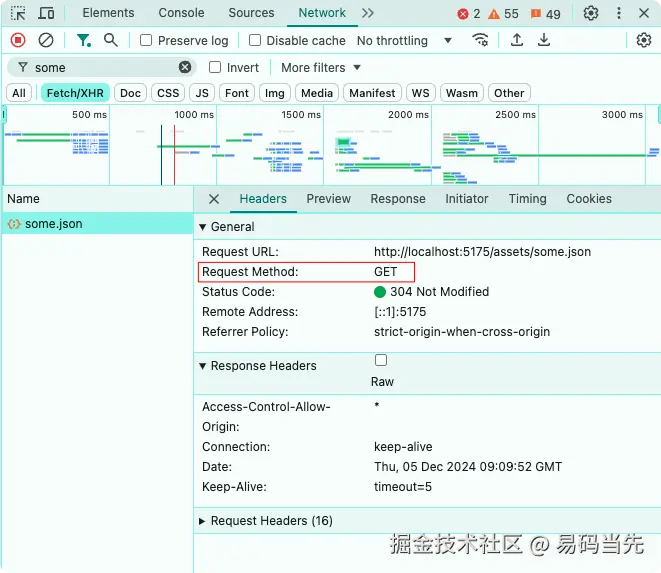Tick the Raw response headers checkbox
Image resolution: width=661 pixels, height=573 pixels.
(x=381, y=360)
